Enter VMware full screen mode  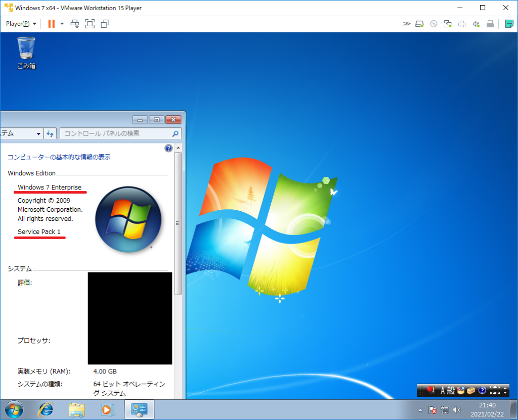(x=90, y=24)
